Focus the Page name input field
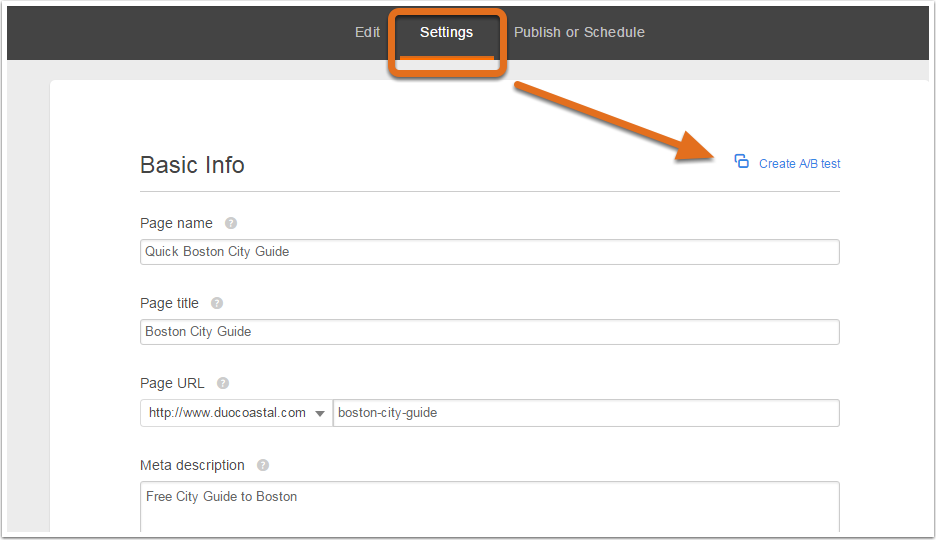 pyautogui.click(x=489, y=252)
